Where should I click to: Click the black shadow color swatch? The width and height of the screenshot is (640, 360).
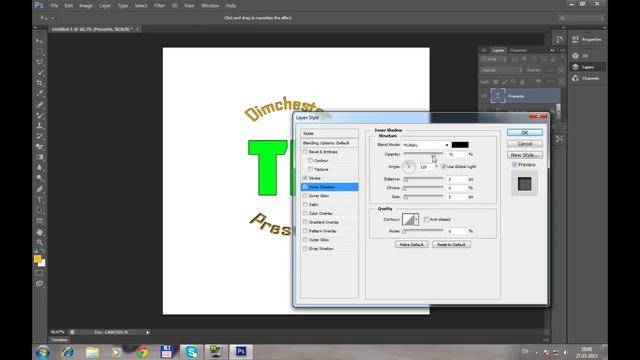coord(460,145)
